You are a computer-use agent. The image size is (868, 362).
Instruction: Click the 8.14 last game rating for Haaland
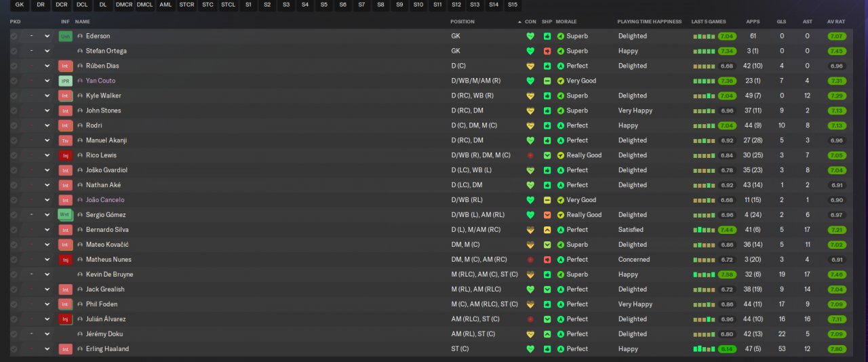click(727, 349)
